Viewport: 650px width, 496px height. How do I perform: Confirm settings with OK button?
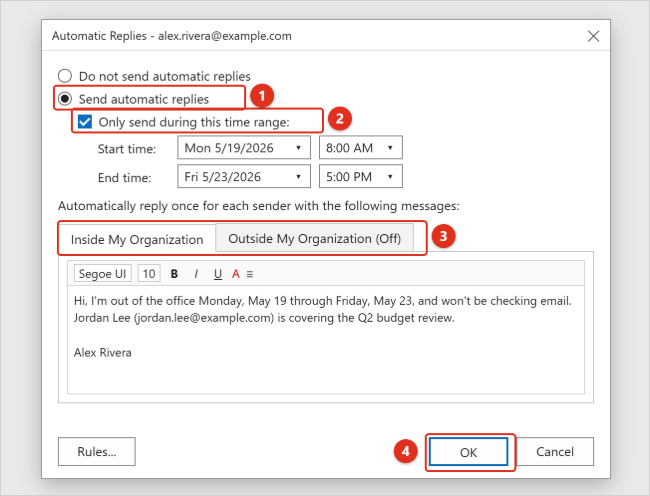click(x=468, y=452)
